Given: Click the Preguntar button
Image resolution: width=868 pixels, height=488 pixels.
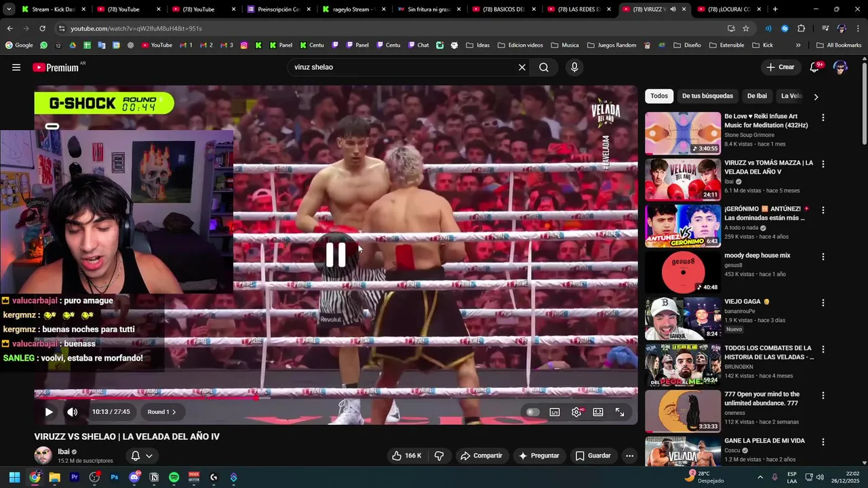Looking at the screenshot, I should pos(538,455).
